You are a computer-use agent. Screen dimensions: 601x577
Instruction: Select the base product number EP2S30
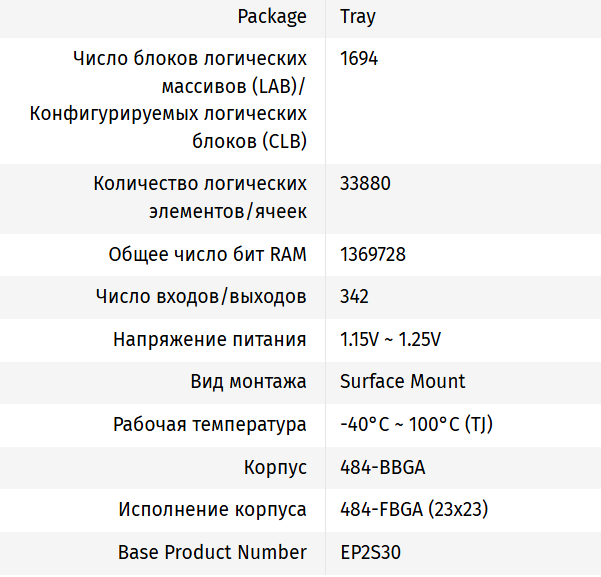click(x=371, y=552)
